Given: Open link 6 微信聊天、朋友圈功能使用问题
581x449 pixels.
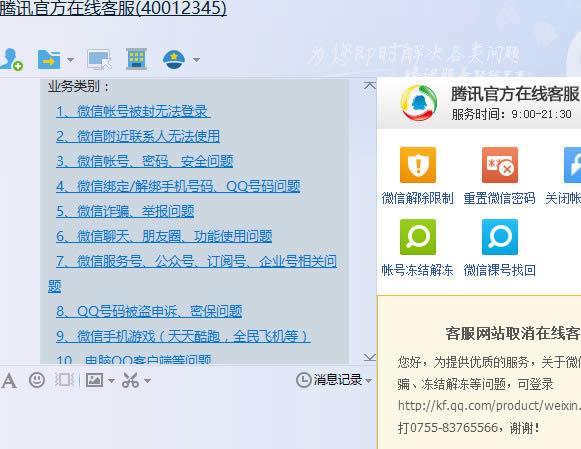Looking at the screenshot, I should pos(164,236).
